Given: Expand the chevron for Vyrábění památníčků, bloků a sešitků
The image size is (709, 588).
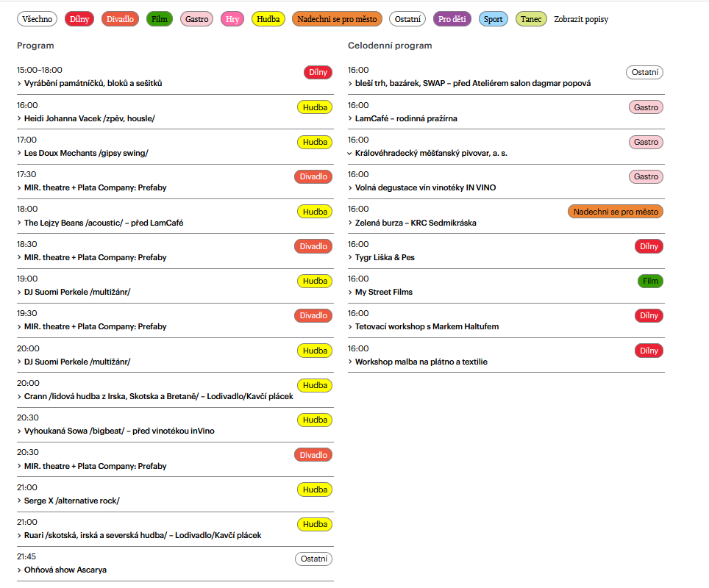Looking at the screenshot, I should point(19,84).
